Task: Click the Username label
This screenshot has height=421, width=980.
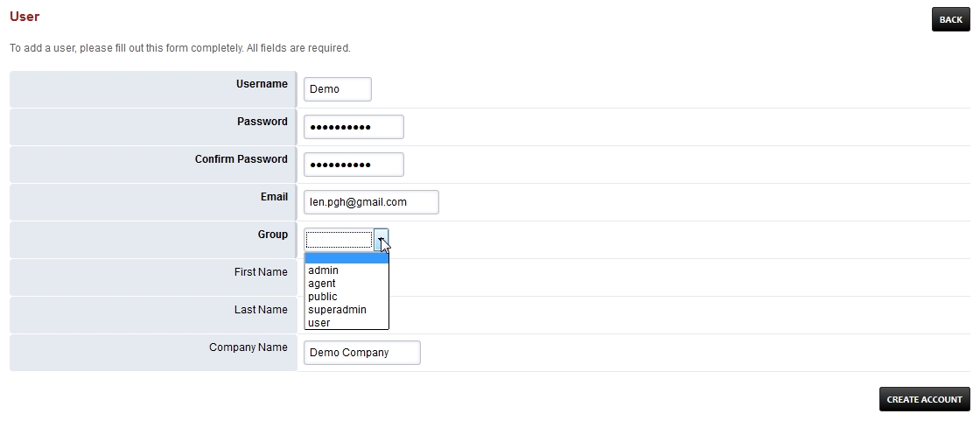Action: click(262, 84)
